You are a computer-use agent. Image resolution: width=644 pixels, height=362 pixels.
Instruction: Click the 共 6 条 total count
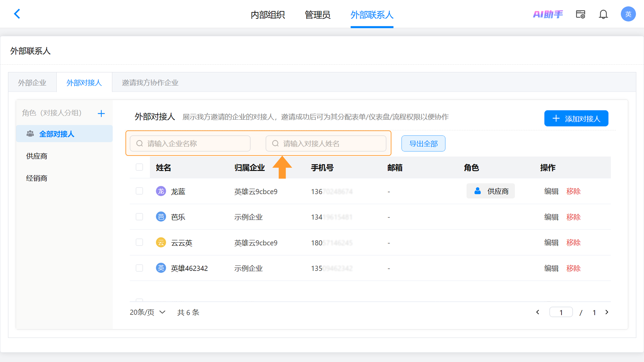pyautogui.click(x=188, y=312)
